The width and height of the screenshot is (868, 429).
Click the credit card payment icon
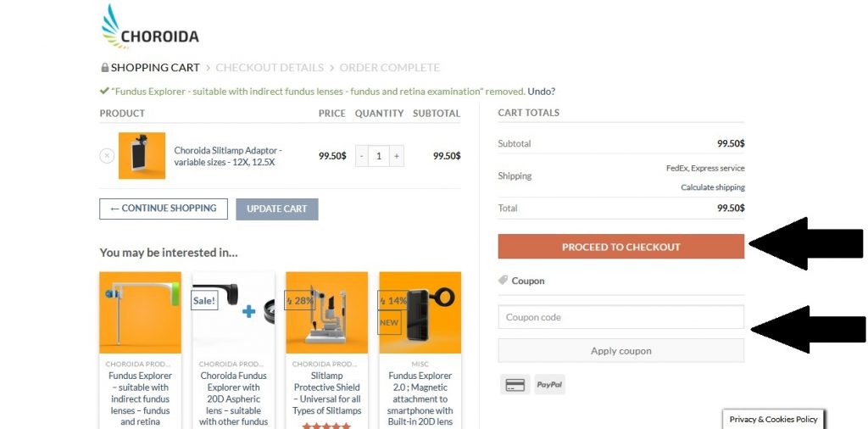515,384
